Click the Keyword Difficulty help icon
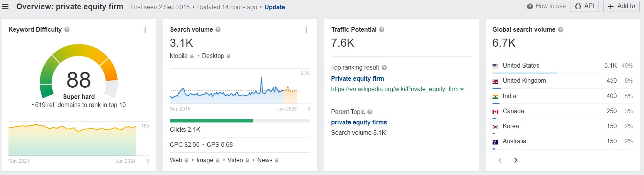Viewport: 644px width, 175px height. click(x=67, y=30)
